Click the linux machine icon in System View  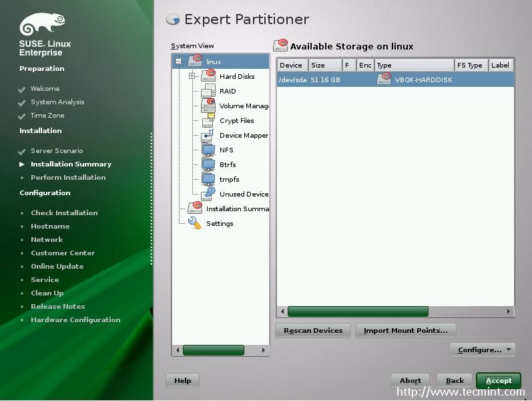[x=195, y=61]
